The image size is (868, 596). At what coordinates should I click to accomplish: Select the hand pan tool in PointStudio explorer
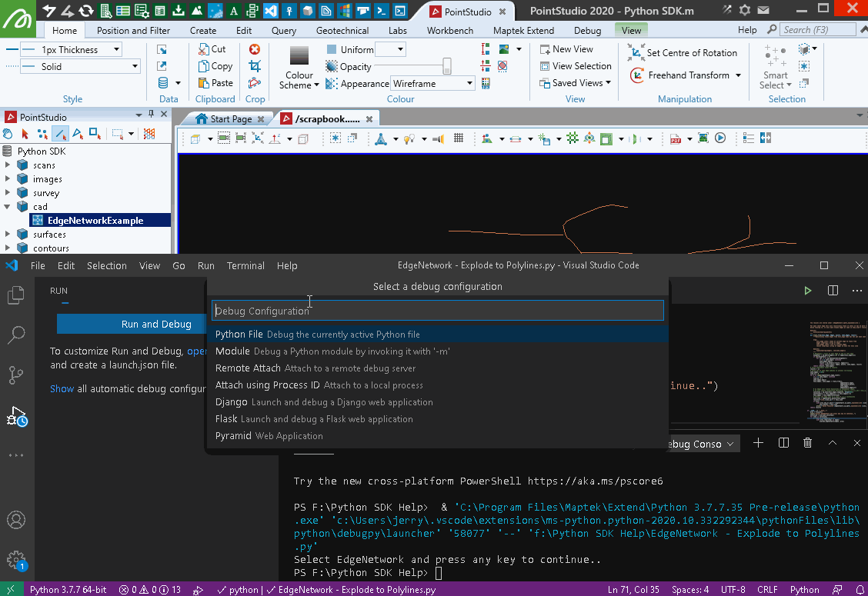click(8, 134)
